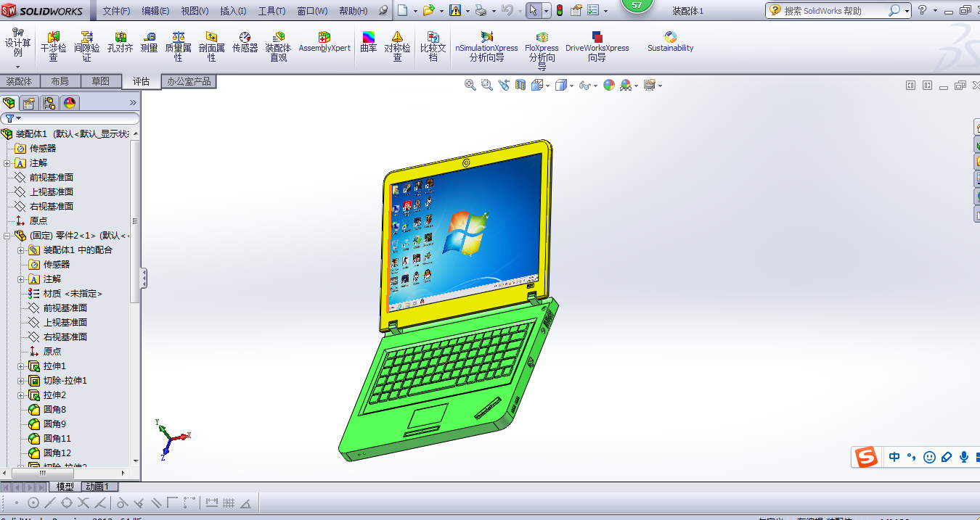Switch to the 动画1 tab

(x=99, y=487)
